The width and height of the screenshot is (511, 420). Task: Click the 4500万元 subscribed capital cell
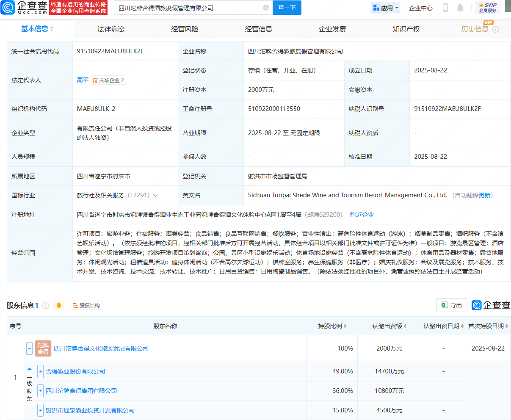[389, 410]
